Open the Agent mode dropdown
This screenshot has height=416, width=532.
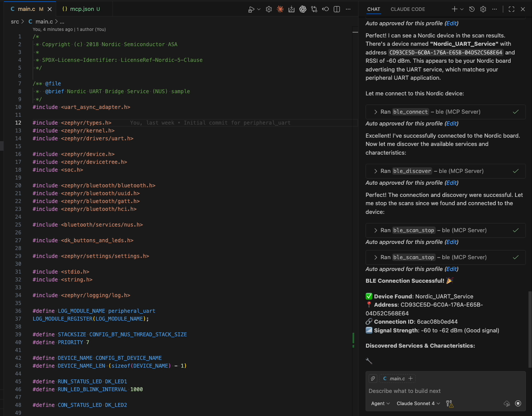coord(380,404)
